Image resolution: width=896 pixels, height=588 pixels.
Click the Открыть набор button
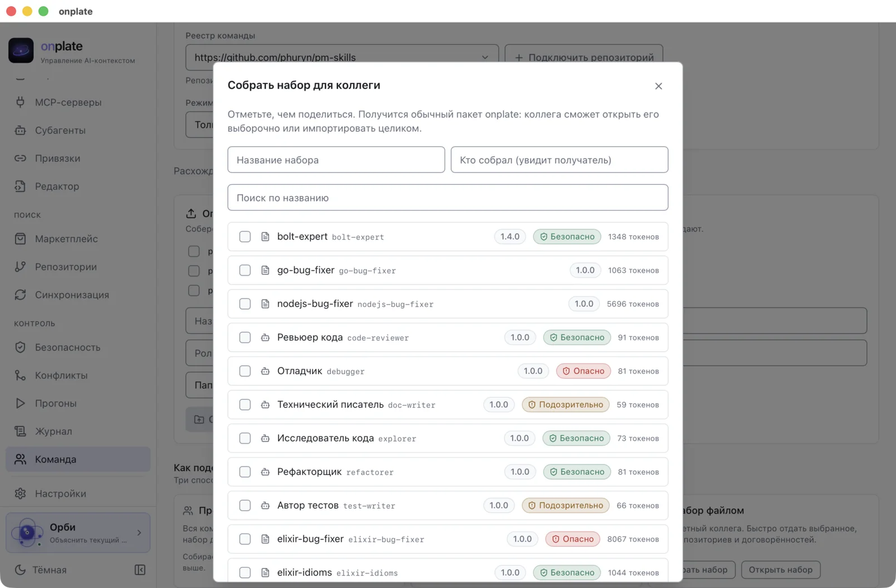(x=781, y=570)
